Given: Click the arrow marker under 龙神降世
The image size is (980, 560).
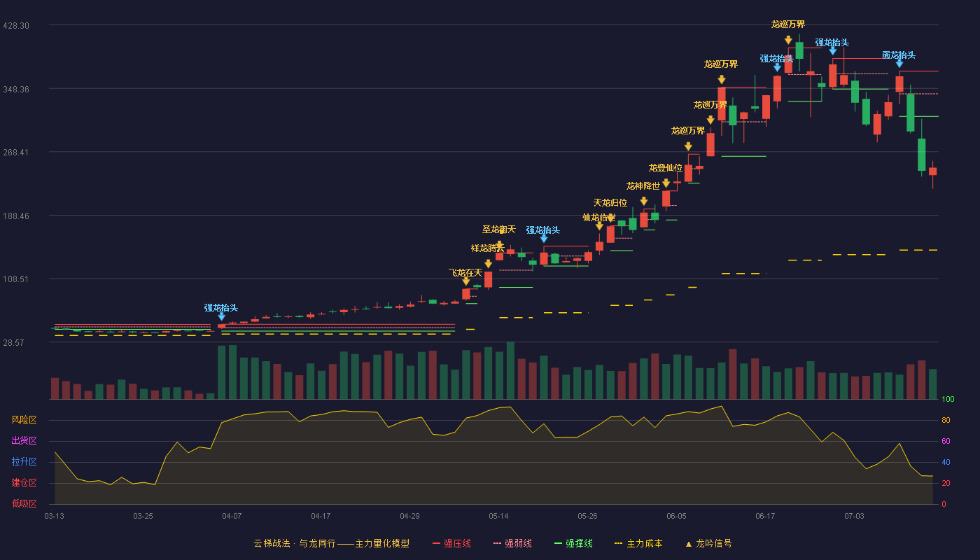Looking at the screenshot, I should coord(643,202).
